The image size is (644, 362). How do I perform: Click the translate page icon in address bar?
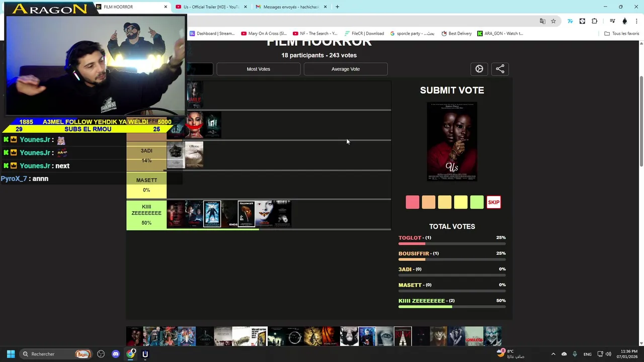pyautogui.click(x=542, y=21)
